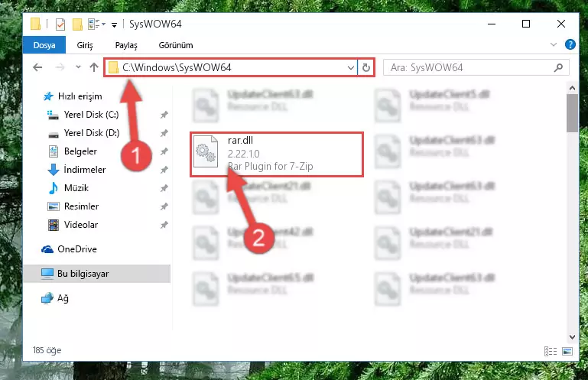Open the view options icon in title bar toolbar
Screen dimensions: 588x380
coord(93,24)
